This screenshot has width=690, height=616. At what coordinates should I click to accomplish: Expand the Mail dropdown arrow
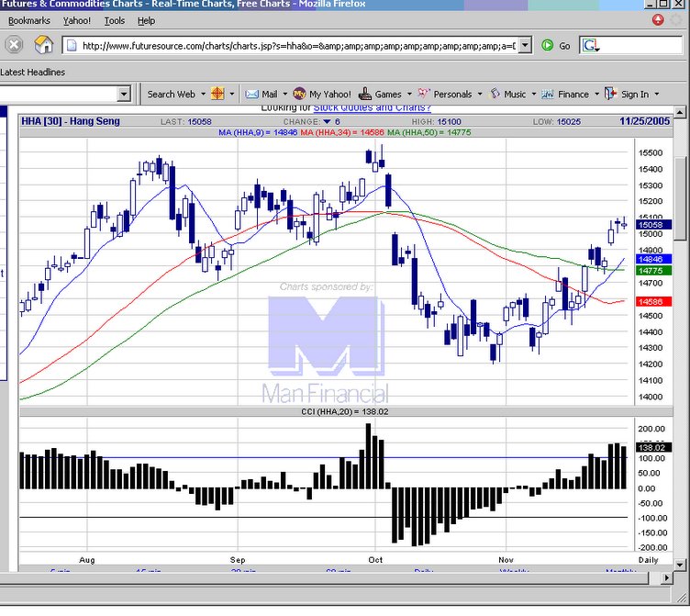tap(284, 94)
